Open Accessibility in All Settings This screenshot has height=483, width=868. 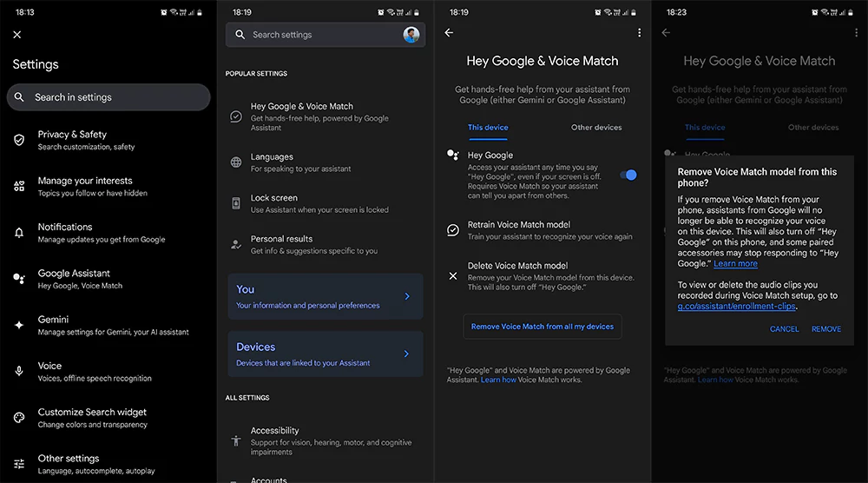pos(325,441)
